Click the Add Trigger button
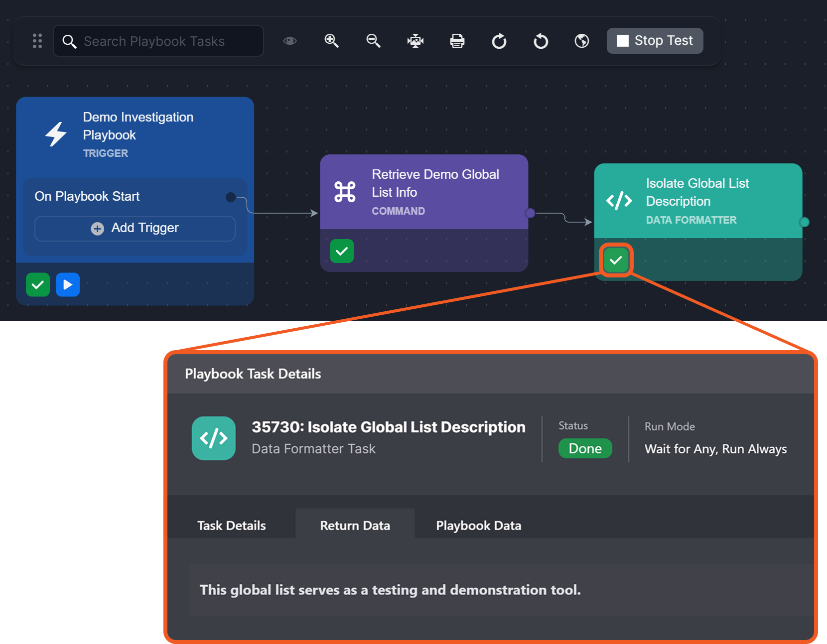Image resolution: width=827 pixels, height=644 pixels. pos(135,228)
